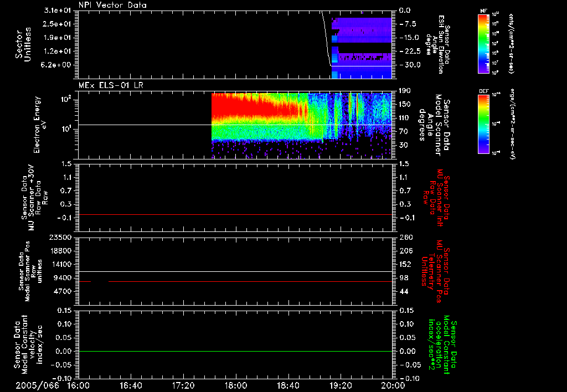Screen dimensions: 567x392
Task: Click the 19:20 time axis label
Action: pos(341,385)
